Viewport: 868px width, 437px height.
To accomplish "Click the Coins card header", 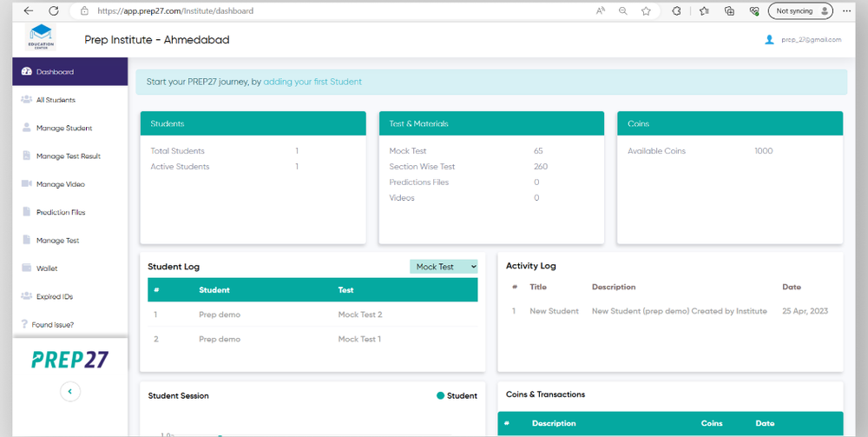I will click(x=730, y=123).
